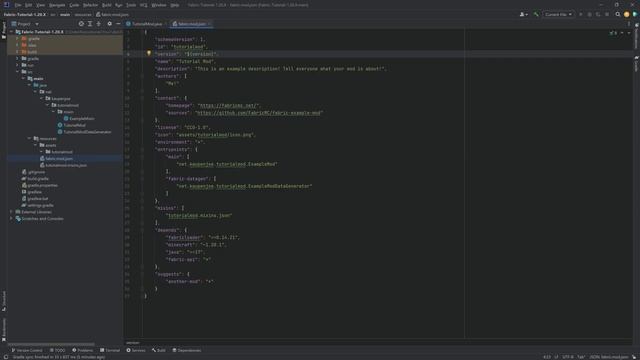Image resolution: width=640 pixels, height=360 pixels.
Task: Open the Notifications side panel
Action: tap(636, 36)
